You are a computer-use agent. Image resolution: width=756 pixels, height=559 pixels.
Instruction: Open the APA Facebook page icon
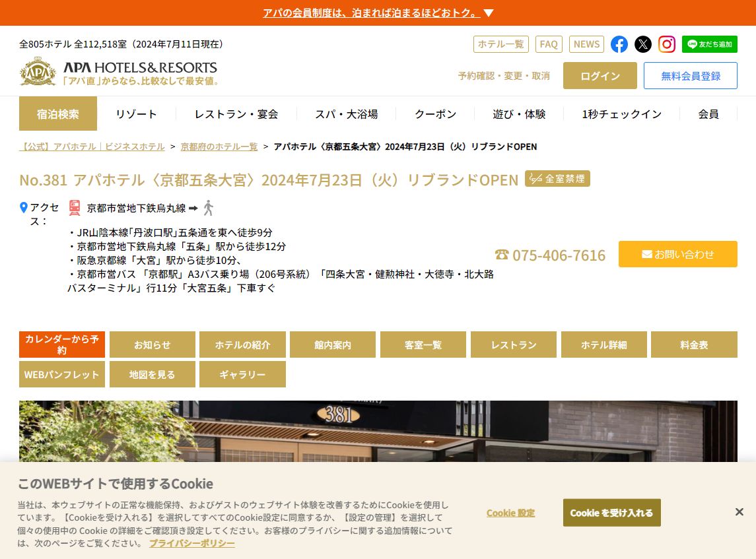(619, 44)
